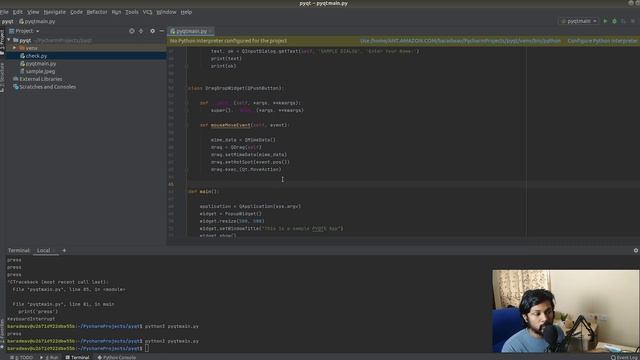The height and width of the screenshot is (360, 640).
Task: Click the DragDropWidget class definition line
Action: coord(235,88)
